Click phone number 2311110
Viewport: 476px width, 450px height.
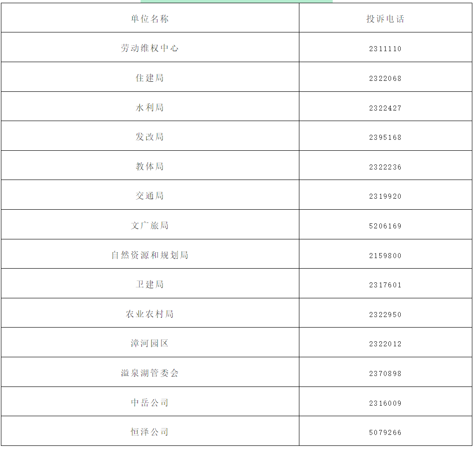(x=385, y=49)
